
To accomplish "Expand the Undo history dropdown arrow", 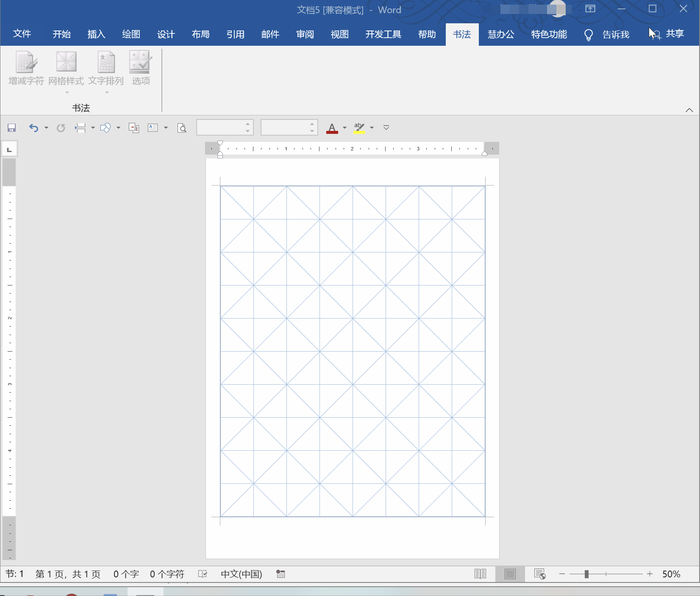I will coord(46,128).
